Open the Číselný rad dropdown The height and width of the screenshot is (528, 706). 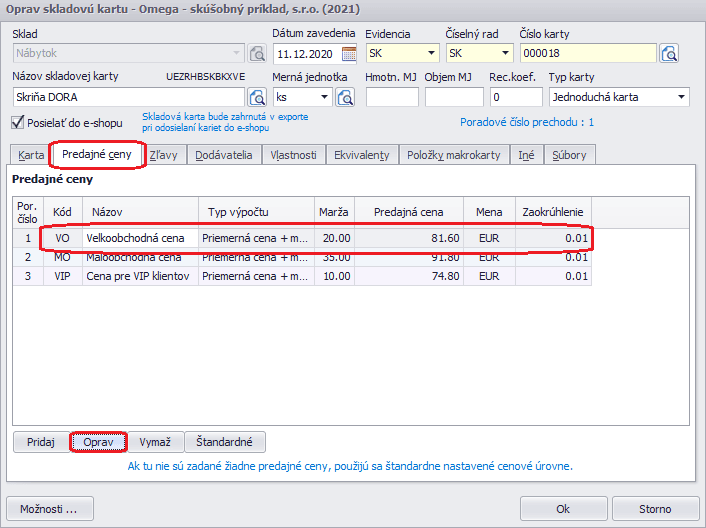[505, 53]
